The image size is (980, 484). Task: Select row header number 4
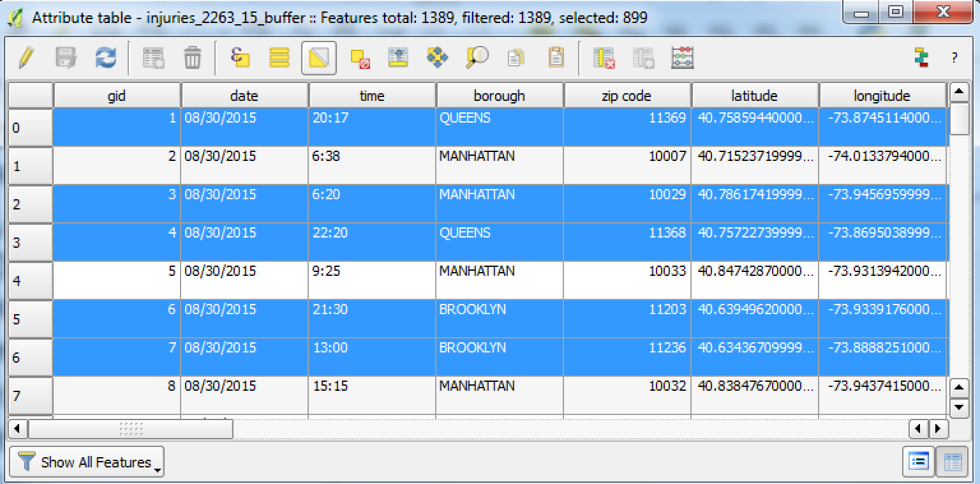30,281
